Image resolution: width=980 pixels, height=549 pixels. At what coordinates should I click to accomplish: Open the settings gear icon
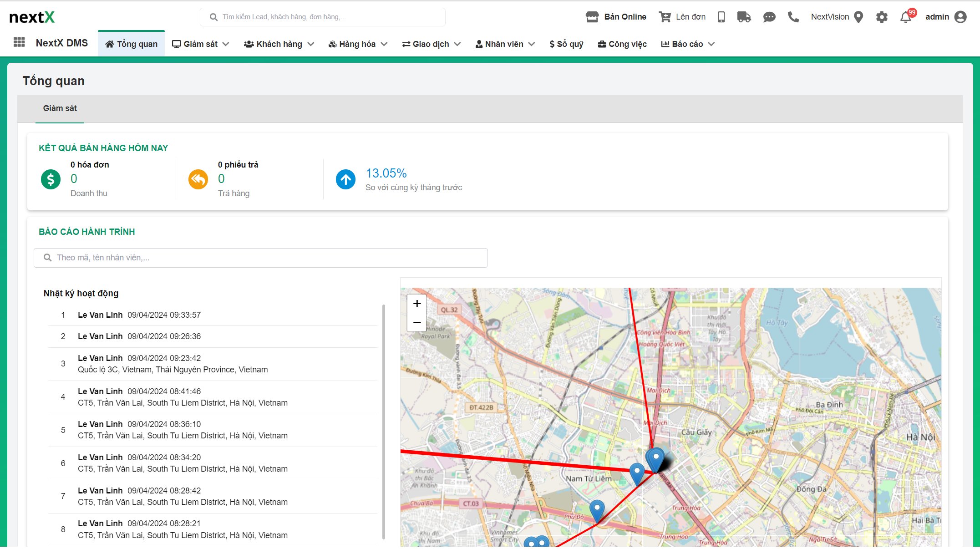click(x=882, y=16)
